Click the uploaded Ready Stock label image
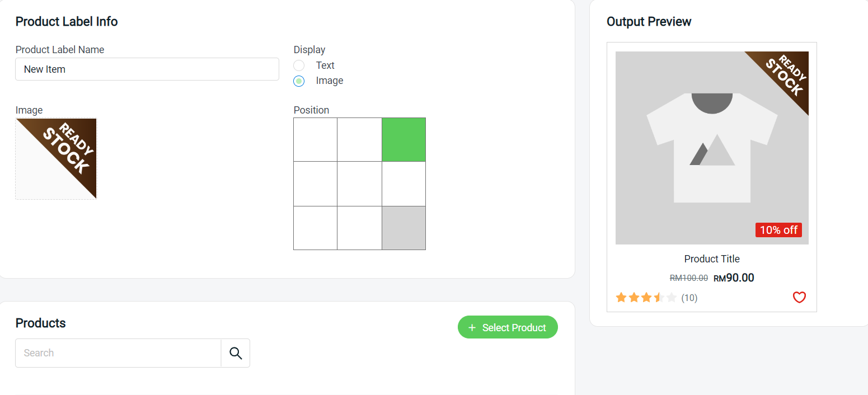The width and height of the screenshot is (868, 395). [56, 158]
